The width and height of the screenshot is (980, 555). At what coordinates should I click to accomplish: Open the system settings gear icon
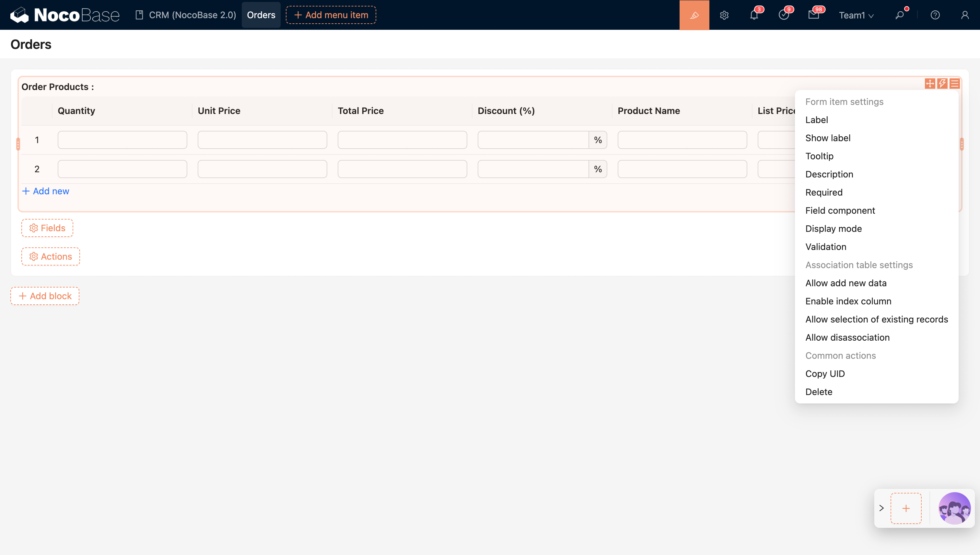724,15
